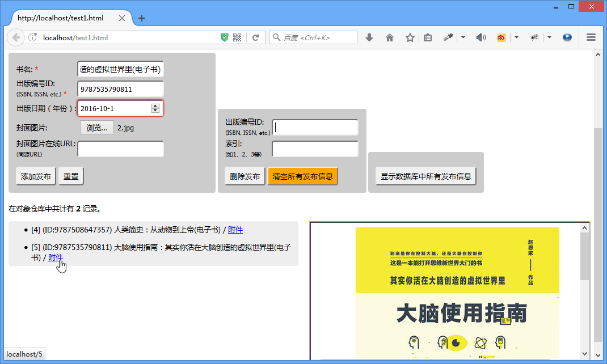Click cover preview frame scroll-down arrow

(584, 354)
